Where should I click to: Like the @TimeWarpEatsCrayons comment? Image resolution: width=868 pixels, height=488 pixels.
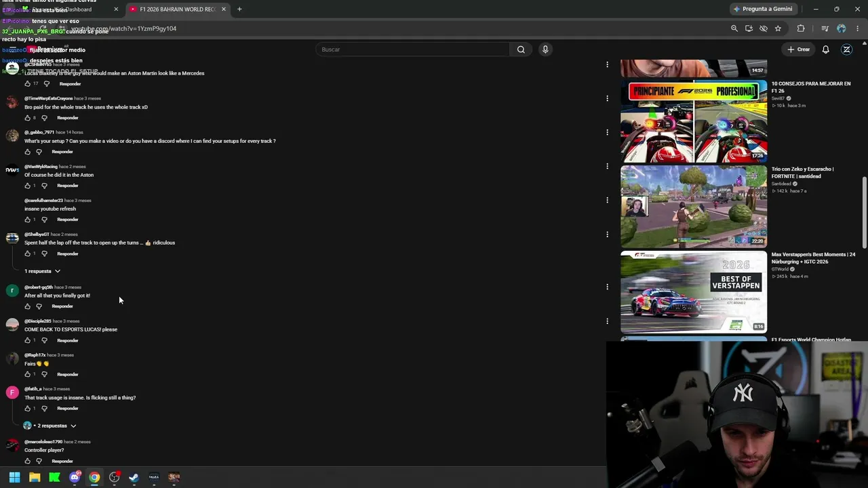coord(27,118)
